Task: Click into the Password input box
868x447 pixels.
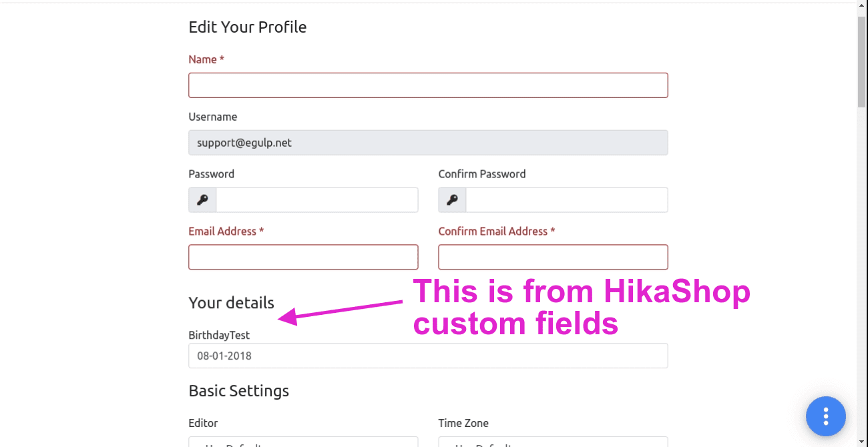Action: coord(316,200)
